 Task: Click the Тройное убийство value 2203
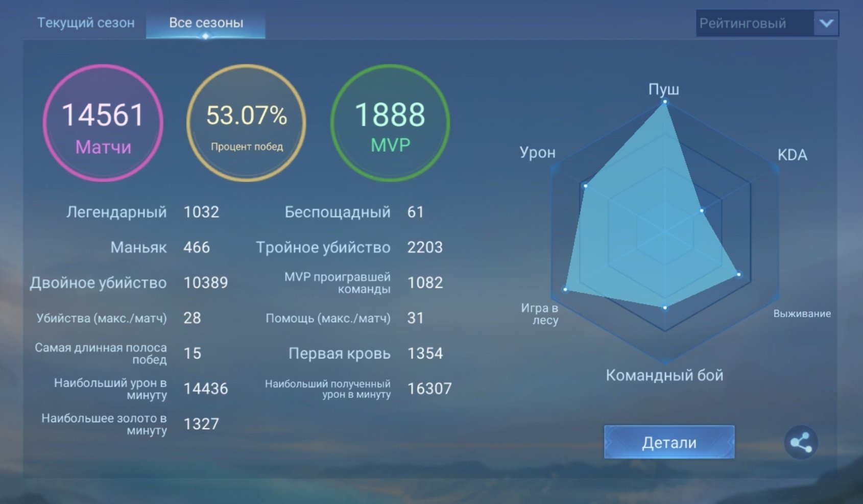pos(425,247)
